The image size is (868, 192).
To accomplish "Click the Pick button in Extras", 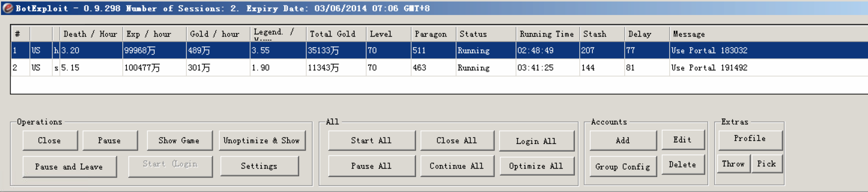I will tap(767, 163).
